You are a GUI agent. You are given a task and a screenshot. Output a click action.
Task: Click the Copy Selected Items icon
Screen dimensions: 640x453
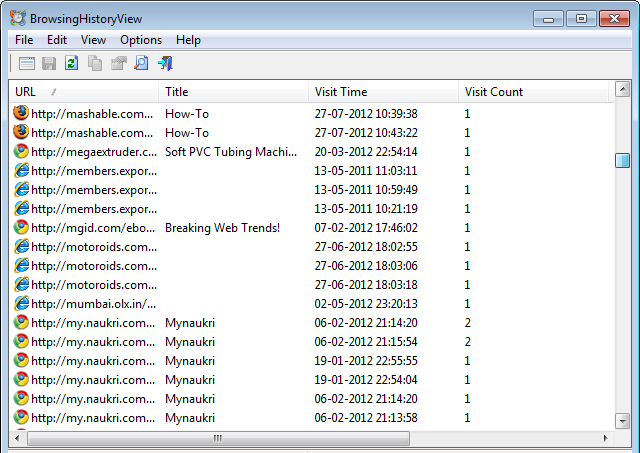(x=95, y=64)
